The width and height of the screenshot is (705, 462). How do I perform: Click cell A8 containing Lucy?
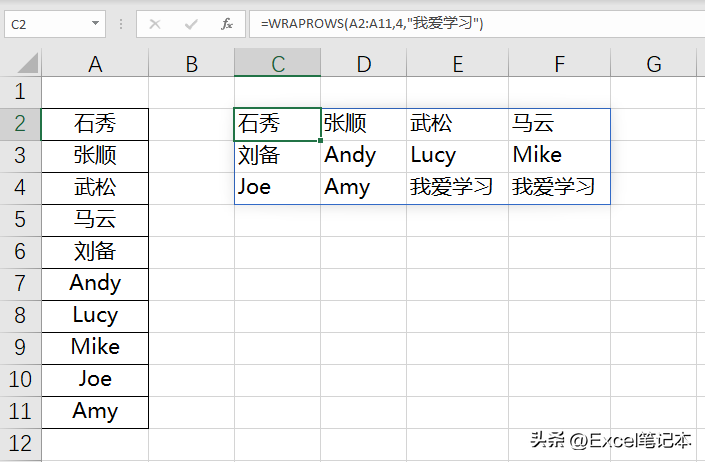(x=95, y=316)
